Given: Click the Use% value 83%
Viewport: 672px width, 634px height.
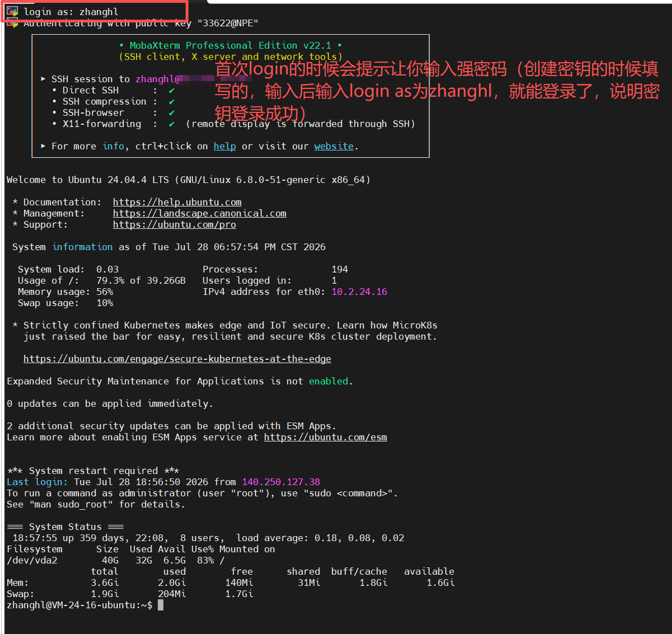Looking at the screenshot, I should (205, 560).
